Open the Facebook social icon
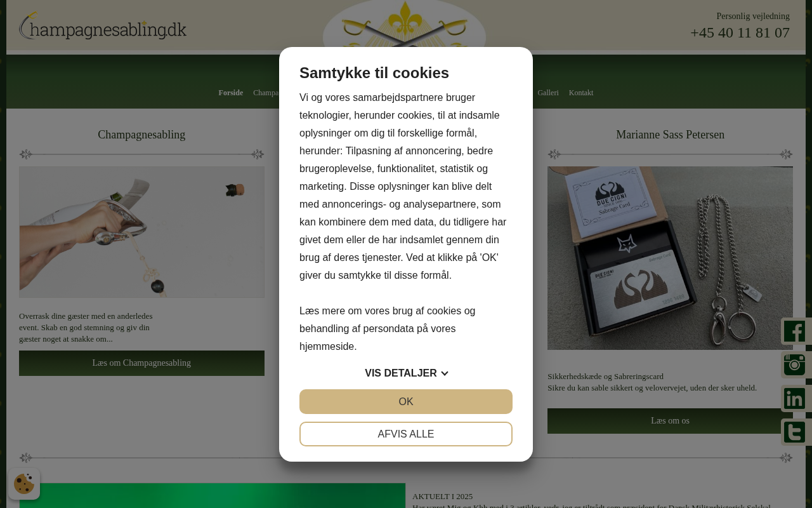The width and height of the screenshot is (812, 508). click(x=794, y=331)
